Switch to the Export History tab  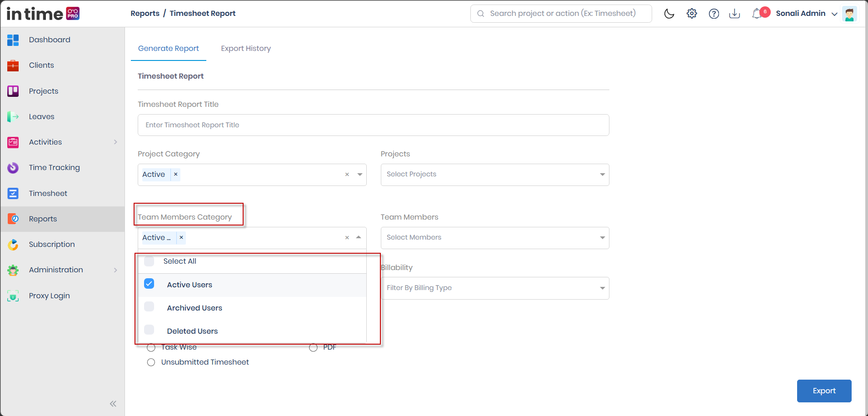pyautogui.click(x=246, y=49)
